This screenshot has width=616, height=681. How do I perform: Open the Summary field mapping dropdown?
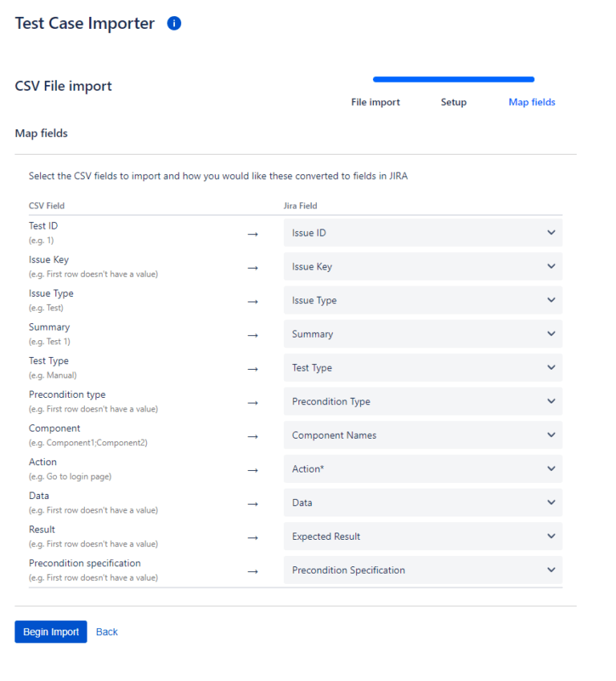[x=423, y=334]
